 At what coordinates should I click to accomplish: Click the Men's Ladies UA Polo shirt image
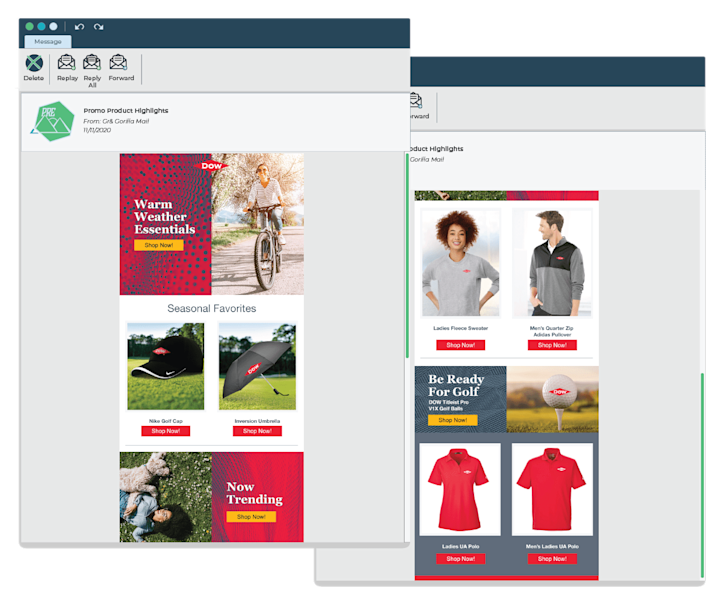click(x=552, y=489)
